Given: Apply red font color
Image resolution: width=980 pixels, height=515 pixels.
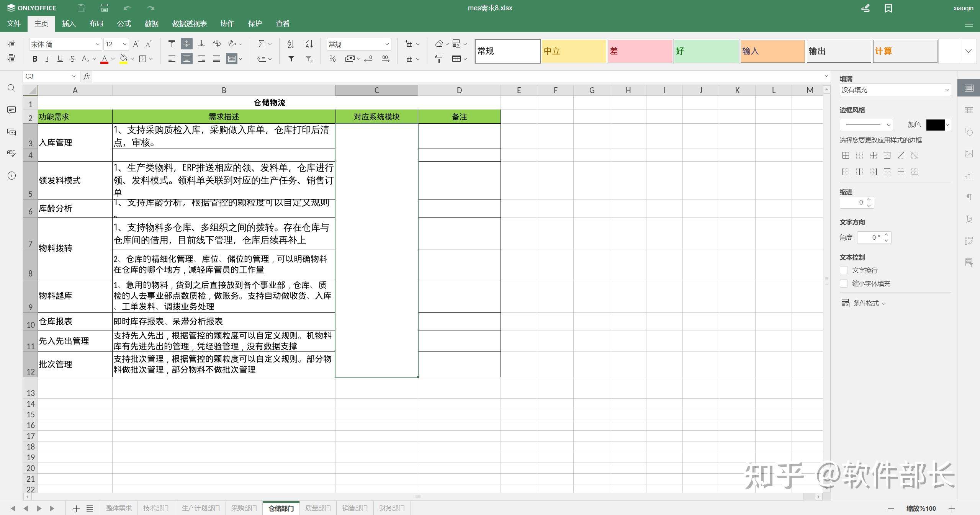Looking at the screenshot, I should 104,59.
